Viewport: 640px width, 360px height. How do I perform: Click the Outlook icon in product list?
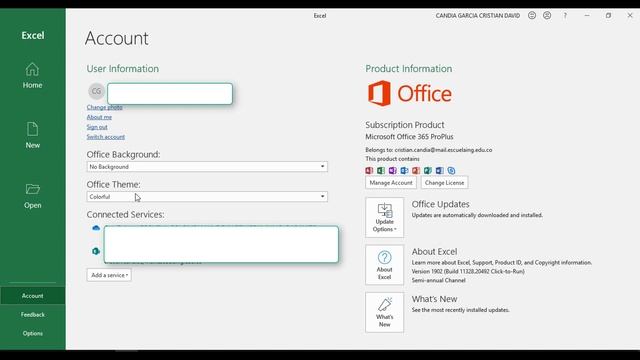404,171
